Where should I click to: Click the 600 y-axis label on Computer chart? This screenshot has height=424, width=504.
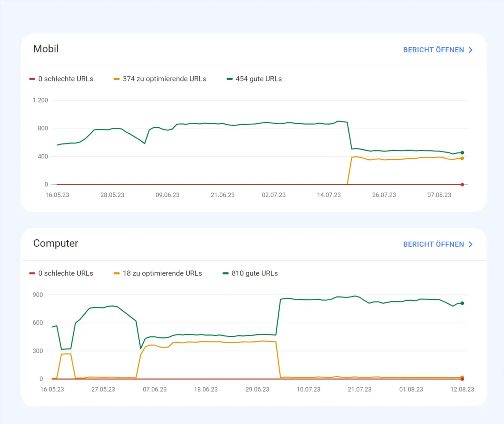(38, 323)
